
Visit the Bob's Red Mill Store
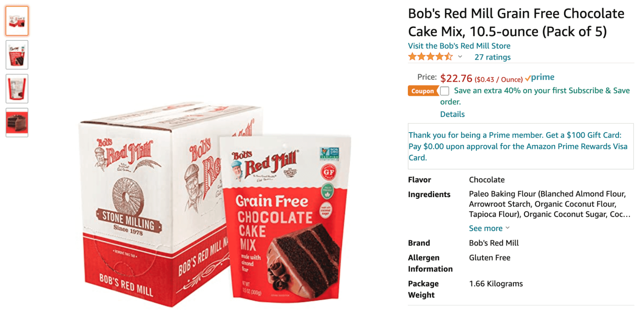[x=459, y=46]
